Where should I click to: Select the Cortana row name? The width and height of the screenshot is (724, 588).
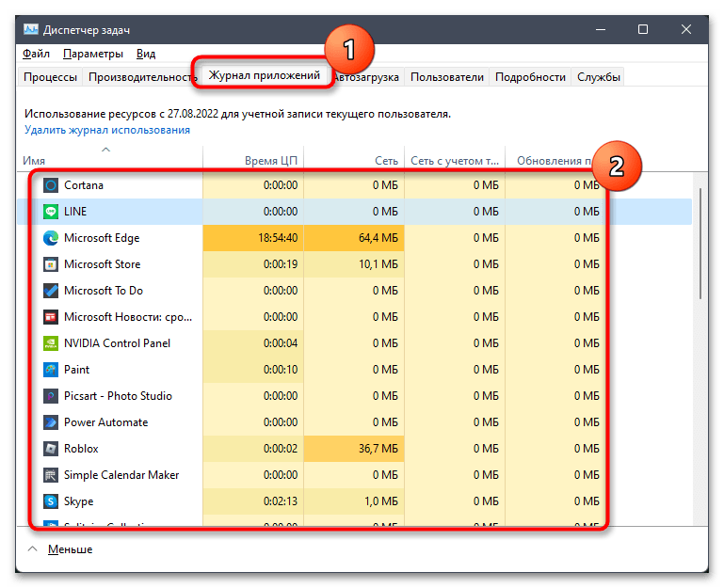(x=84, y=185)
